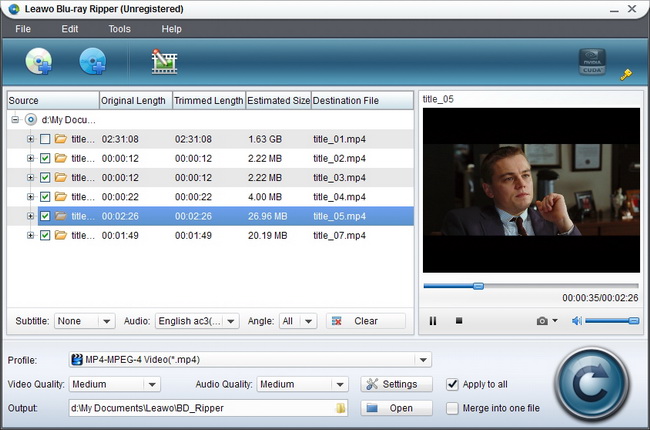
Task: Click the folder icon on the title_05 row
Action: point(61,216)
